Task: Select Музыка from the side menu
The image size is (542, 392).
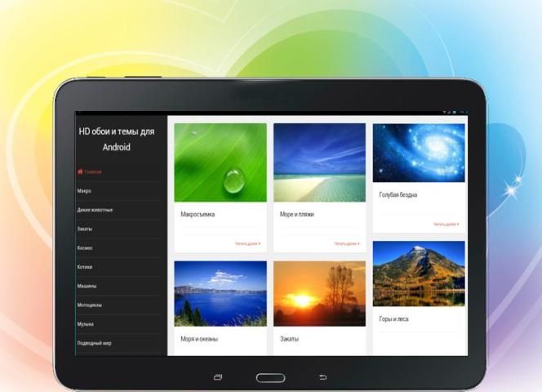Action: 86,324
